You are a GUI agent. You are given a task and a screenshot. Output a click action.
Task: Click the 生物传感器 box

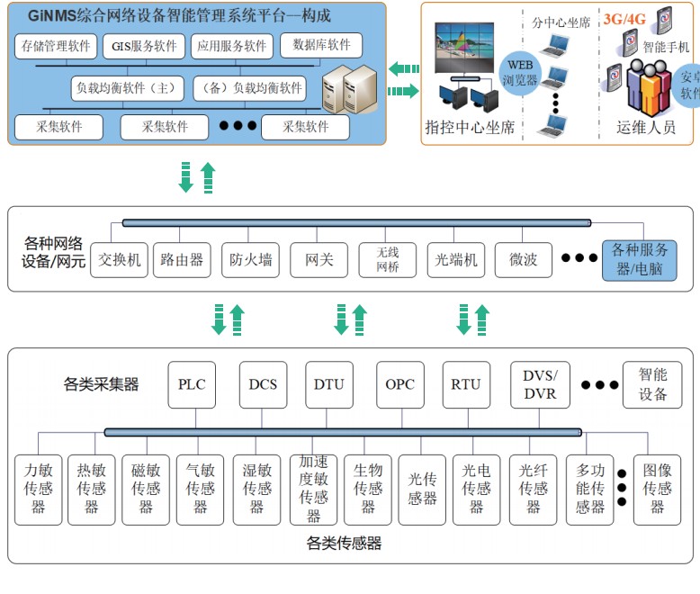(368, 490)
